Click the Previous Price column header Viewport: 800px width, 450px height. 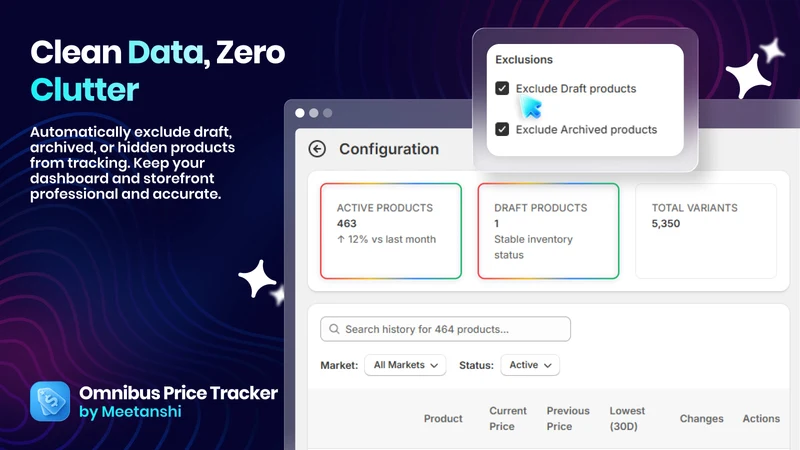pyautogui.click(x=568, y=418)
